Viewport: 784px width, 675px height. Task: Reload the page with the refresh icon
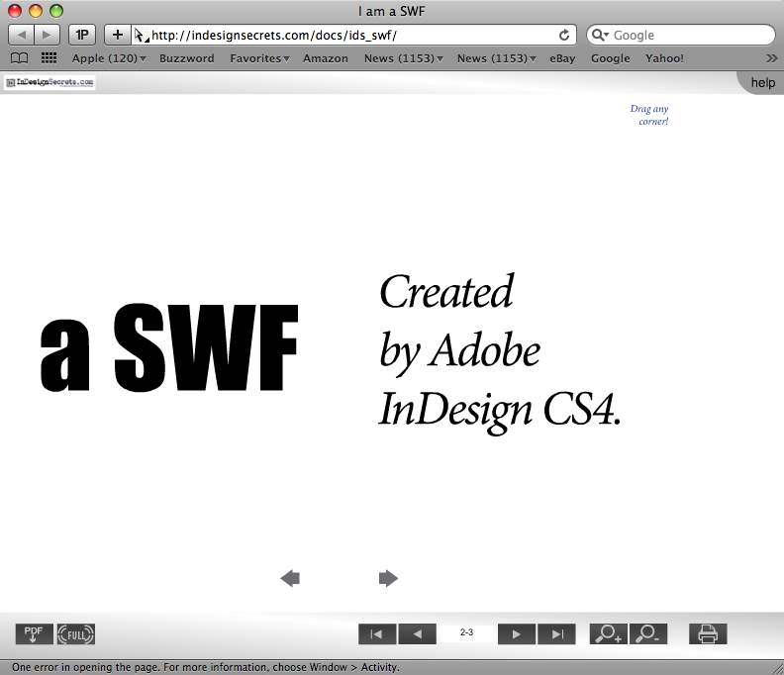(564, 35)
